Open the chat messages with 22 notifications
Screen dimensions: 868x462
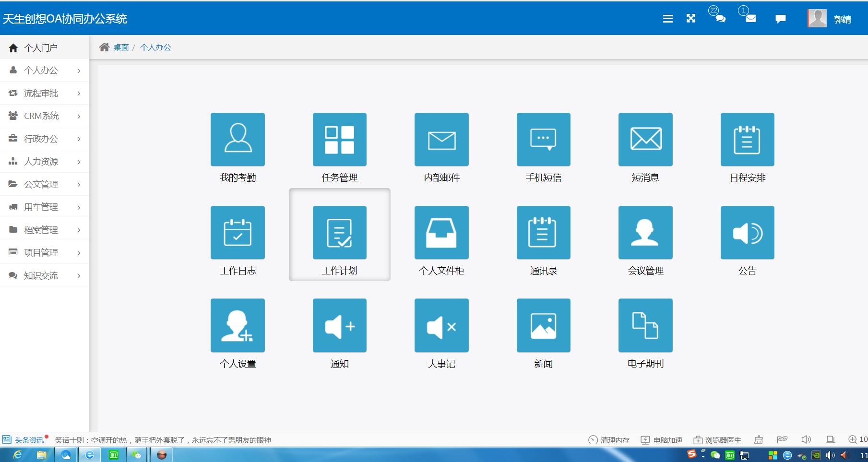[x=719, y=19]
